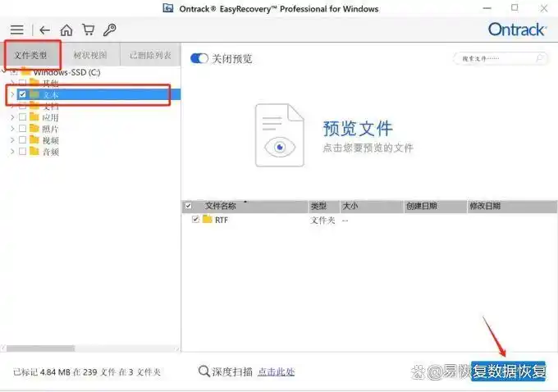Screen dimensions: 558x392
Task: Return to the home screen via house icon
Action: [x=66, y=30]
